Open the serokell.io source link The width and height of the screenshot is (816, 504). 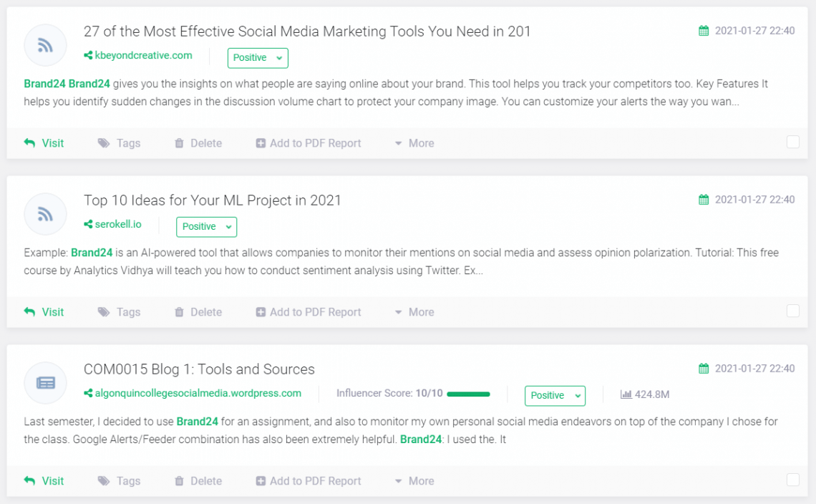118,224
